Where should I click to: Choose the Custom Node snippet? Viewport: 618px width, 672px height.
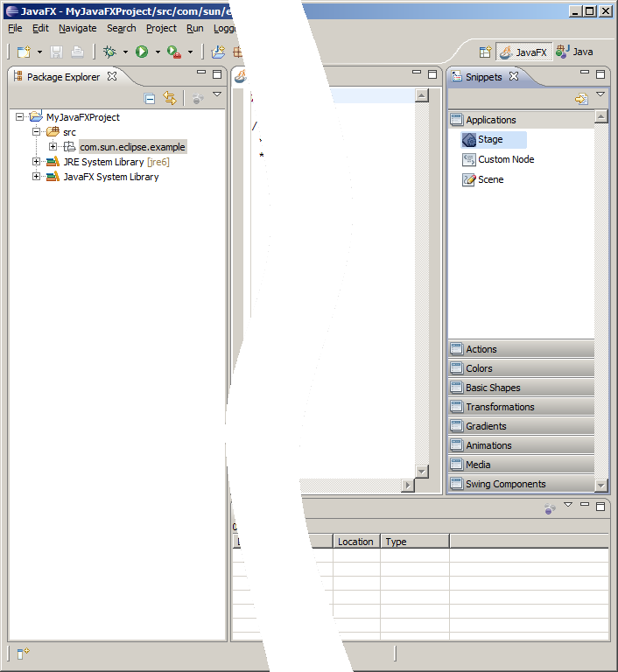coord(505,159)
